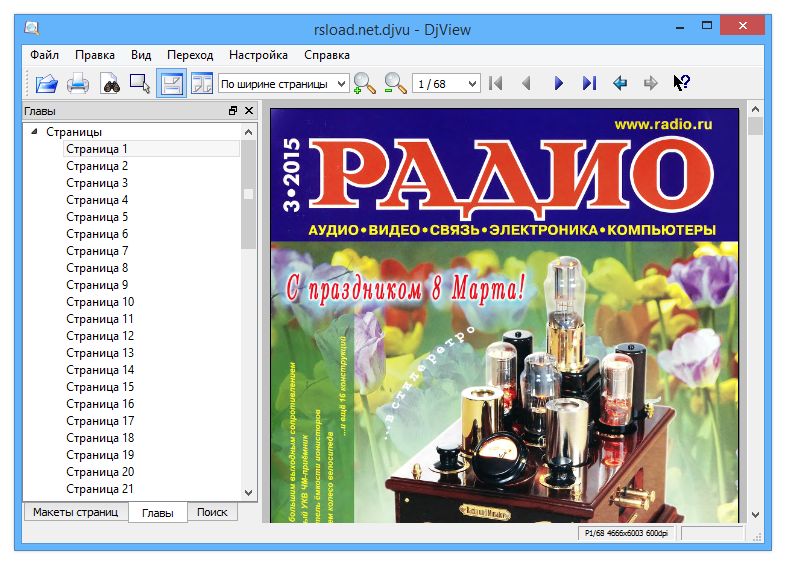Click the document view scrollbar thumb

point(755,126)
